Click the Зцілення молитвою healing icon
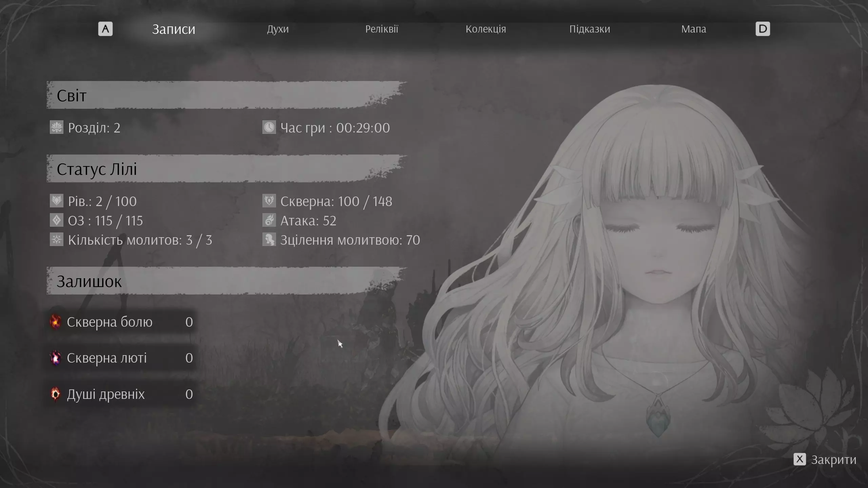The width and height of the screenshot is (868, 488). coord(269,240)
